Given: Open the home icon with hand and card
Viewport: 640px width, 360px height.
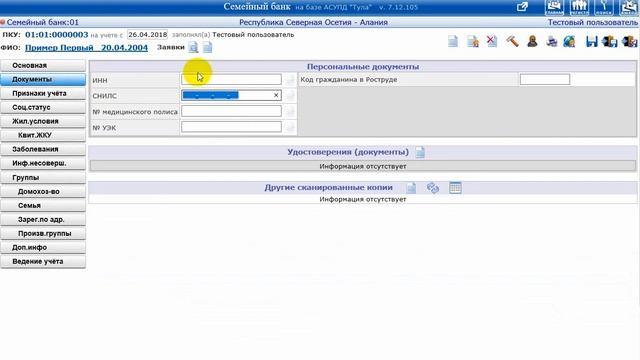Looking at the screenshot, I should [554, 7].
